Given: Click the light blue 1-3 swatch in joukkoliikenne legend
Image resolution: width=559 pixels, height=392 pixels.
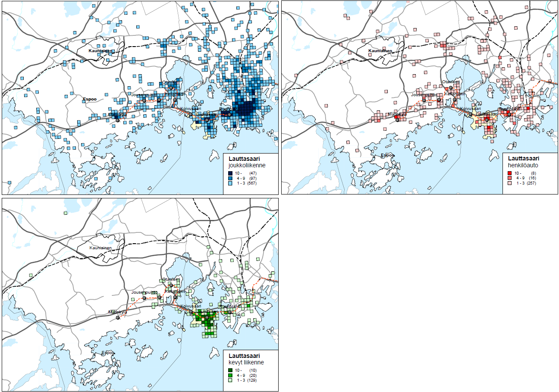Looking at the screenshot, I should click(230, 184).
